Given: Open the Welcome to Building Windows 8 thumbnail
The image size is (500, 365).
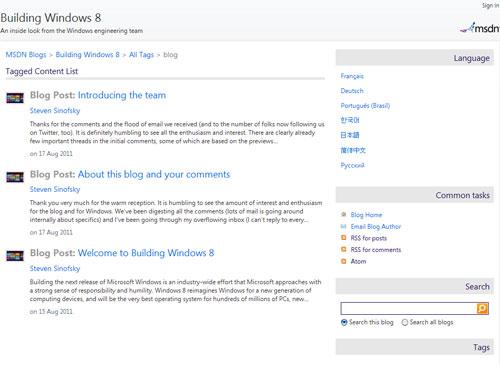Looking at the screenshot, I should pos(15,256).
